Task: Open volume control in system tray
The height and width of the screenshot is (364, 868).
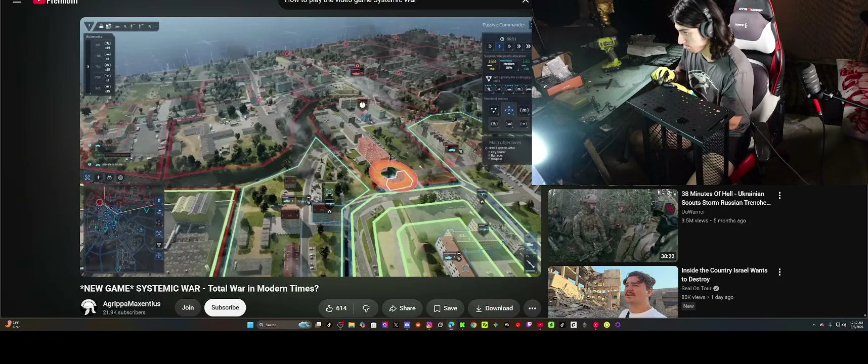Action: tap(844, 325)
